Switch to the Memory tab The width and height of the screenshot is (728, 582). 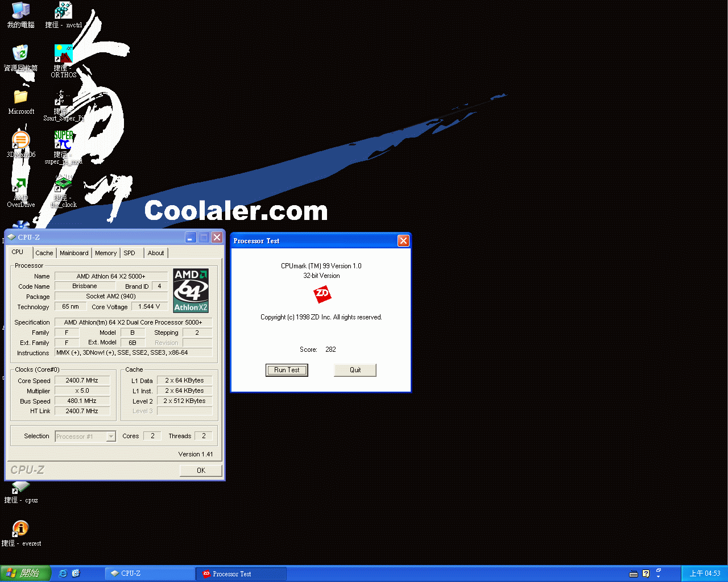(x=106, y=253)
